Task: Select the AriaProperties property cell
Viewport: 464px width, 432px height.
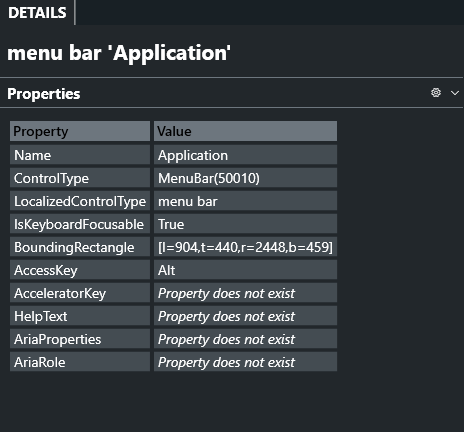Action: click(80, 339)
